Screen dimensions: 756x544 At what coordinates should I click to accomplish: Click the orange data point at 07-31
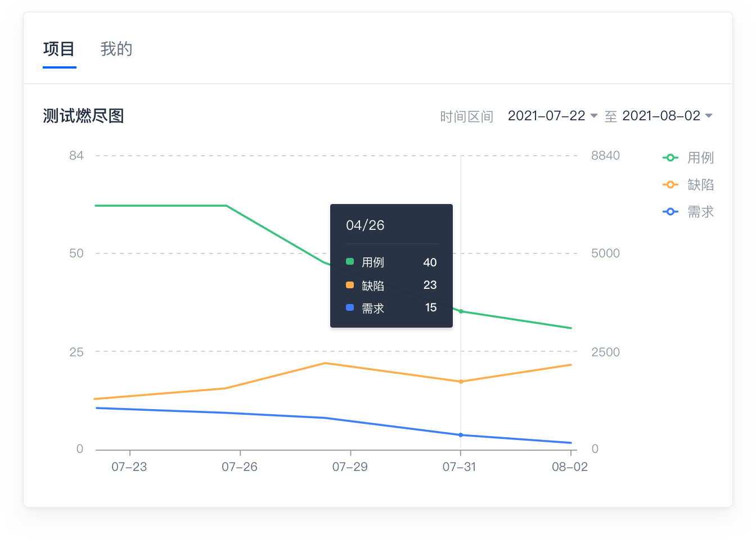[x=461, y=382]
